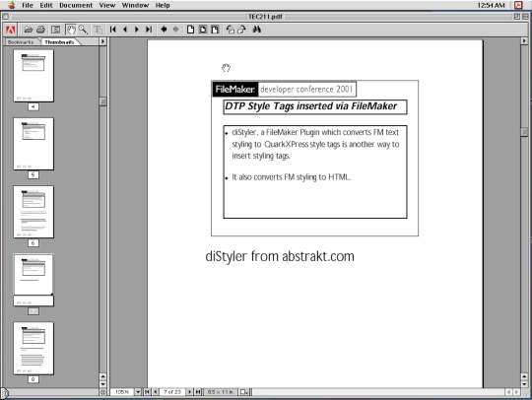532x400 pixels.
Task: Click document scroll down arrow at bottom
Action: 524,384
